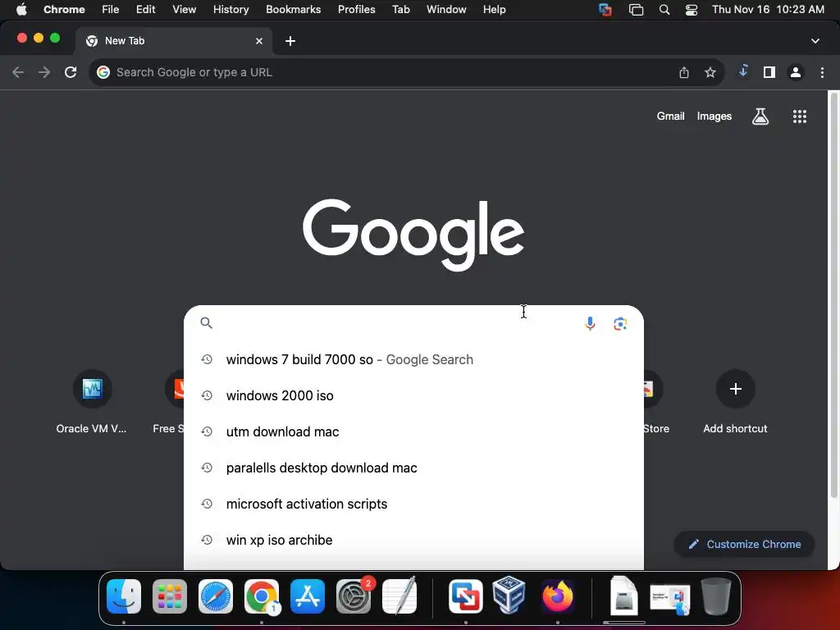
Task: Open System Settings from the Dock
Action: (x=354, y=596)
